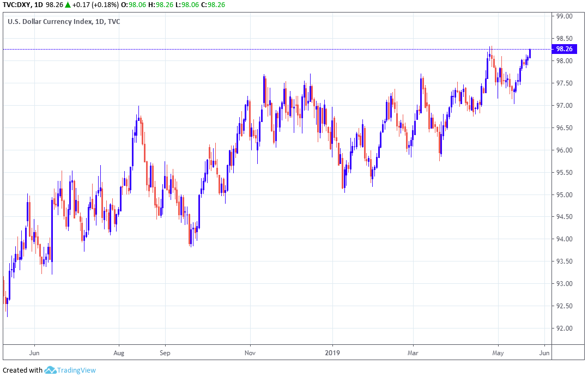Click the 99.00 price scale label
The image size is (588, 377).
click(x=563, y=16)
